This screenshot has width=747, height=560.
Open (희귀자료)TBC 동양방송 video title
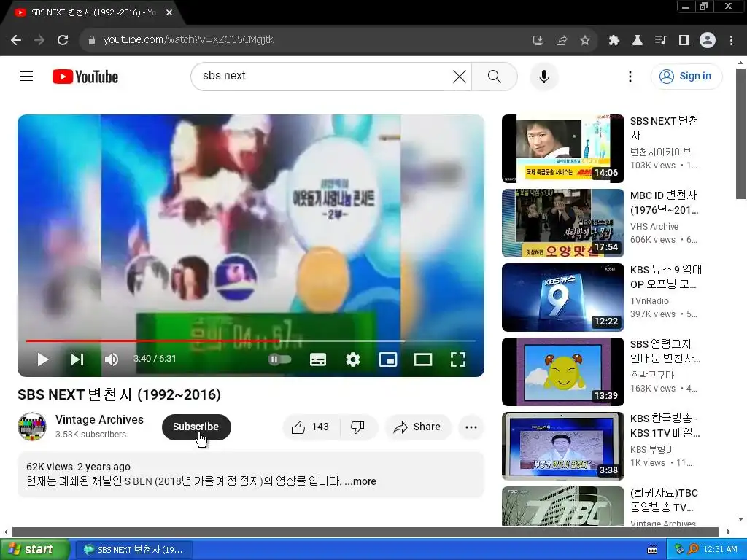click(664, 499)
